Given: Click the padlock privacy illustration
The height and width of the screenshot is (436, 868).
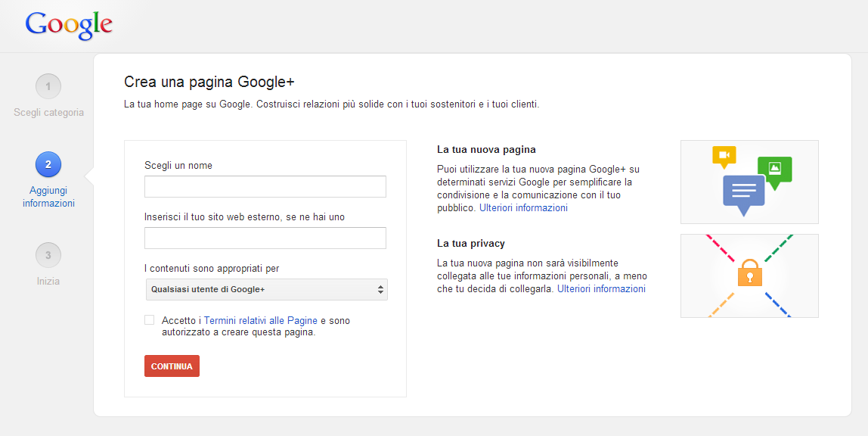Looking at the screenshot, I should pos(749,276).
